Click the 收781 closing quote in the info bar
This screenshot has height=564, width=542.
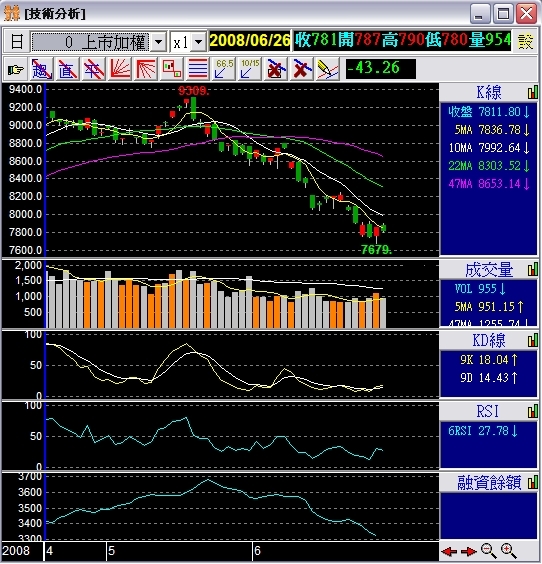[315, 40]
